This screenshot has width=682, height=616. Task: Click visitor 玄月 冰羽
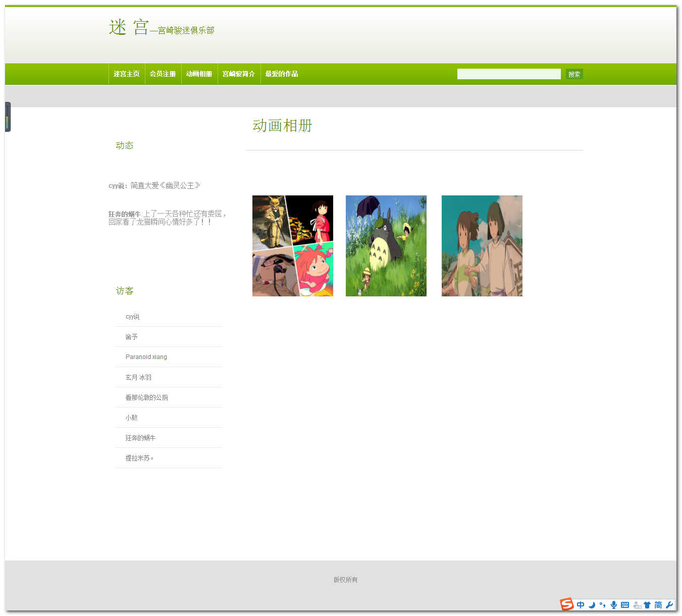coord(138,377)
